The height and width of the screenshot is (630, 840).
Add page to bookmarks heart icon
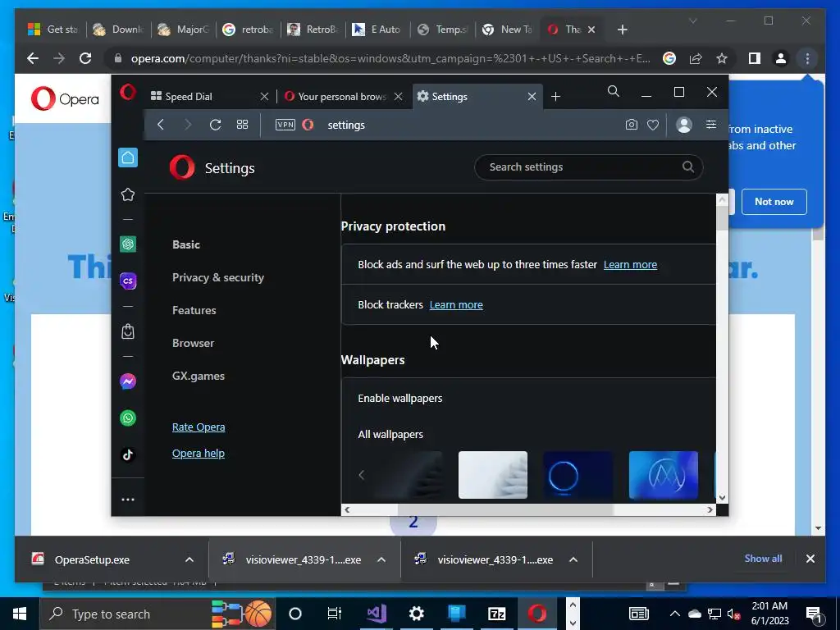[x=653, y=125]
